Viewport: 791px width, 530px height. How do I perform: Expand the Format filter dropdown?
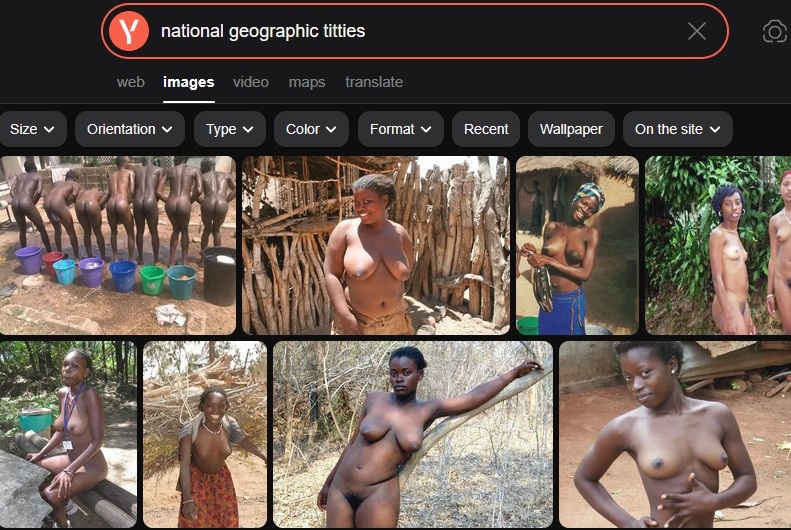coord(401,129)
